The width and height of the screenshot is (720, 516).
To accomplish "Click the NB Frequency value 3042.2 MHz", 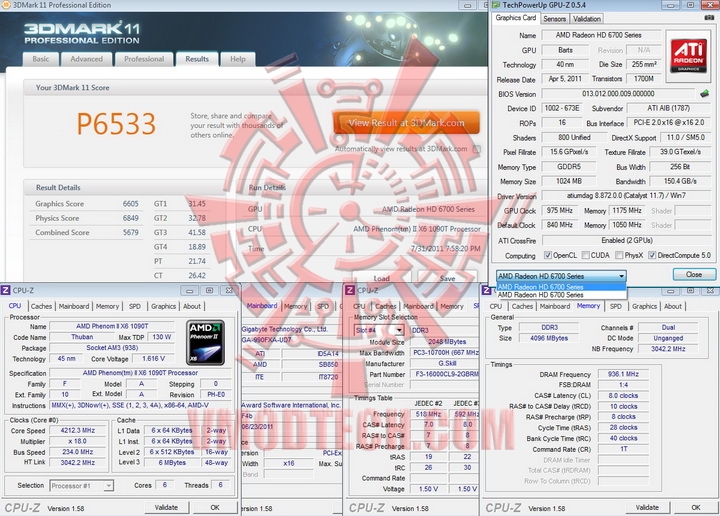I will pyautogui.click(x=668, y=349).
